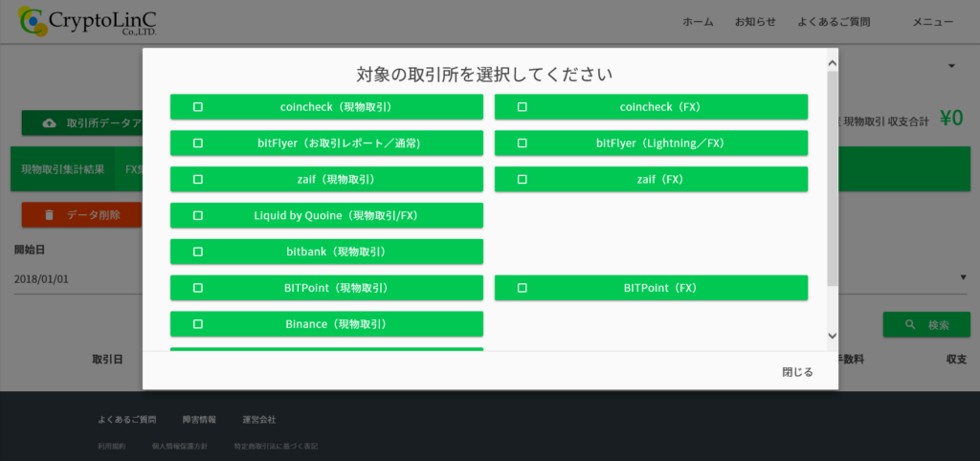The width and height of the screenshot is (980, 461).
Task: Click the 取引所データ upload cloud icon
Action: [x=49, y=123]
